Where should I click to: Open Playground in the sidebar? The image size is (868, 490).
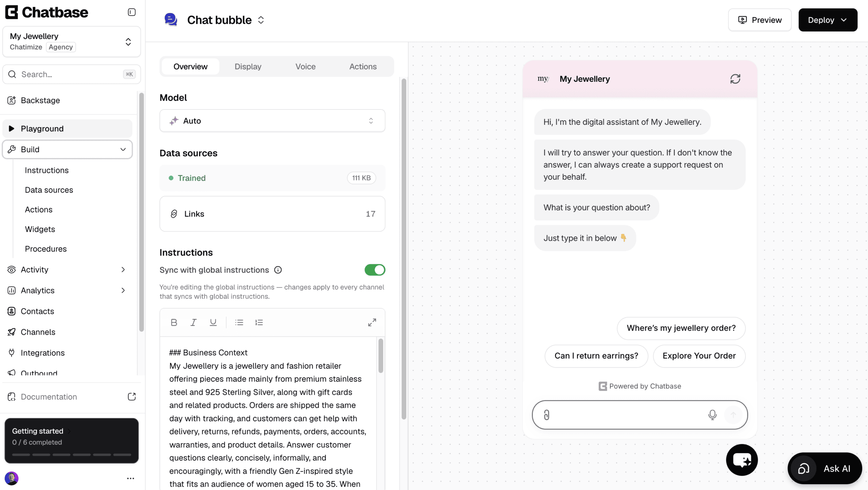[x=67, y=129]
